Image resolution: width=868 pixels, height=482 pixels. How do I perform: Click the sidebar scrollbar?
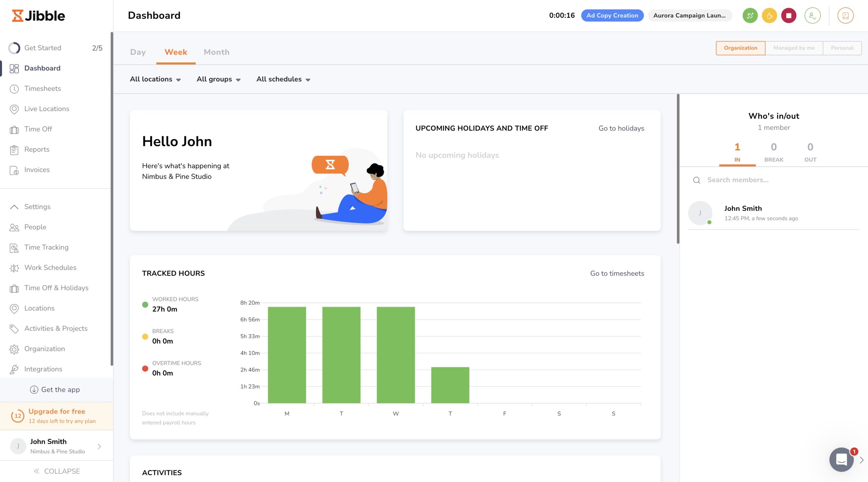point(112,199)
